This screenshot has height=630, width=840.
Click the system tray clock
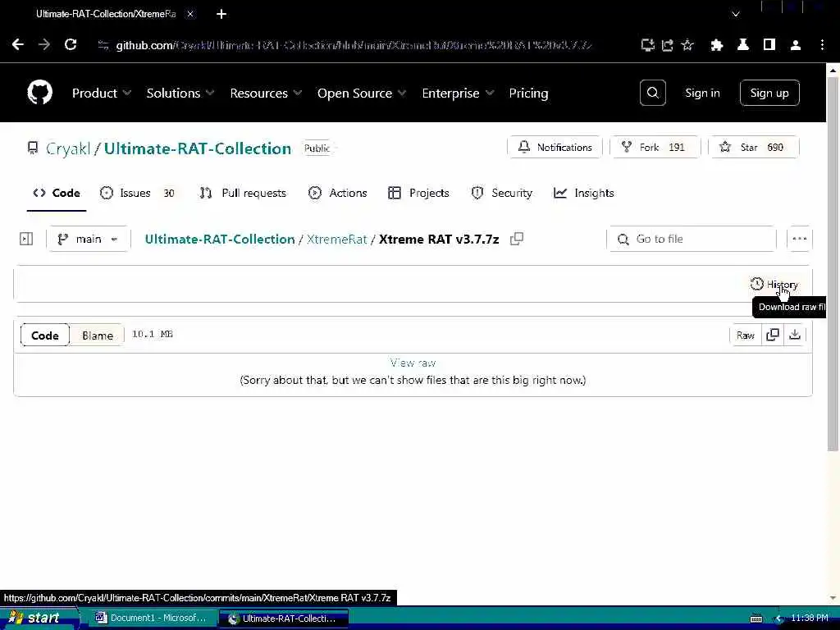(810, 618)
